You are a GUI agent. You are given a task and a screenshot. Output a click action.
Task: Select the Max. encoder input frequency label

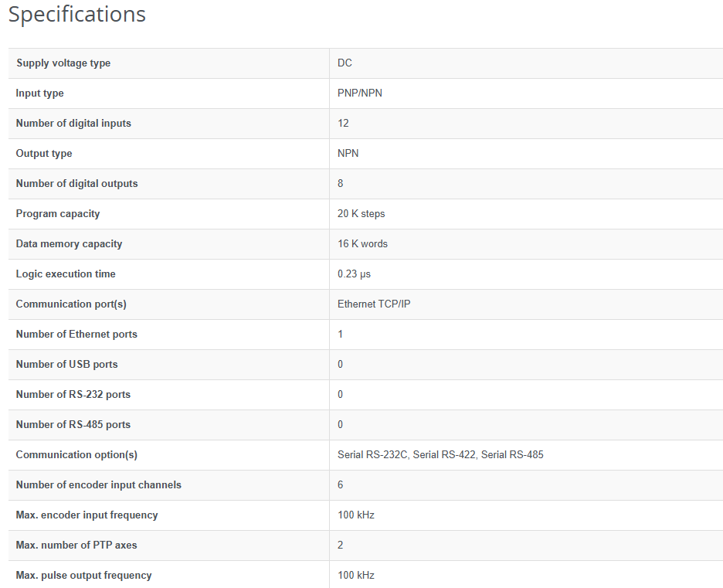(x=87, y=515)
